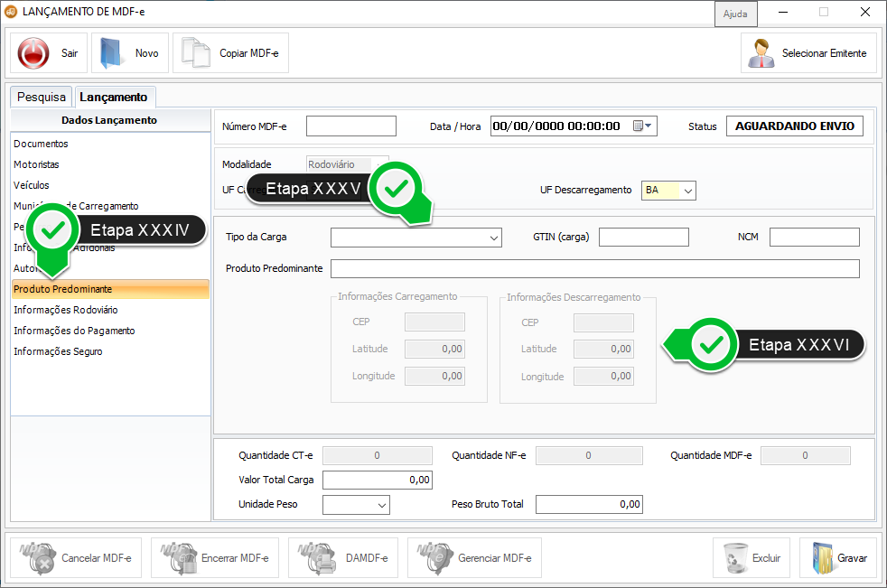Screen dimensions: 887x588
Task: Click the Tipo da Carga label
Action: click(257, 238)
